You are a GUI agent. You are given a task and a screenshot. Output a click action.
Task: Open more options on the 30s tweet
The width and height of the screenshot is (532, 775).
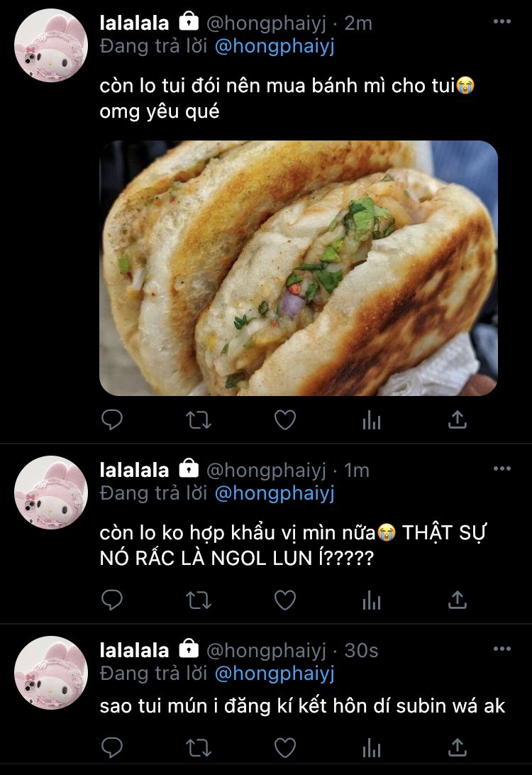point(502,649)
